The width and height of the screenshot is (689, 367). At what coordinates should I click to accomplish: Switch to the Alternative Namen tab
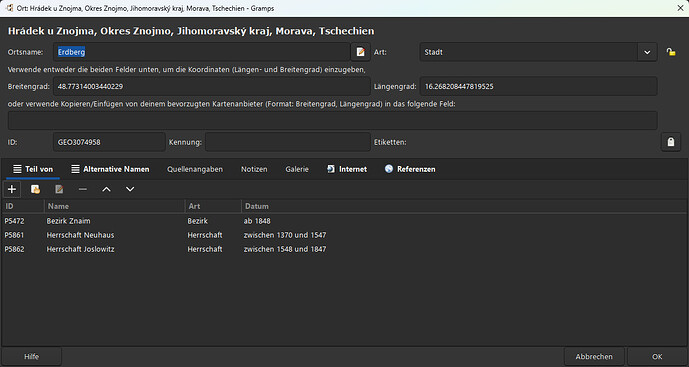pyautogui.click(x=110, y=169)
